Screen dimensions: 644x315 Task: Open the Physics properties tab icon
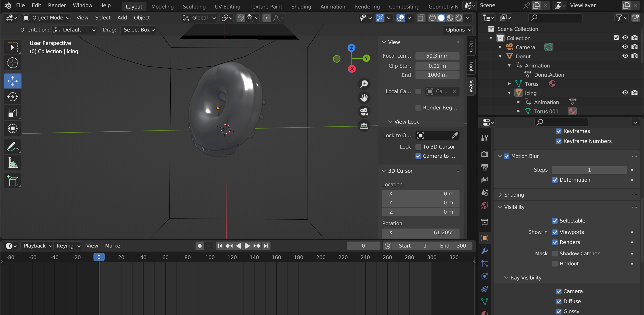click(485, 276)
